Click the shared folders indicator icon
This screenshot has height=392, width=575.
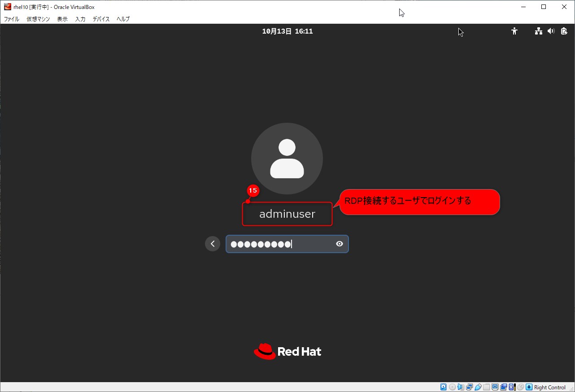coord(487,387)
